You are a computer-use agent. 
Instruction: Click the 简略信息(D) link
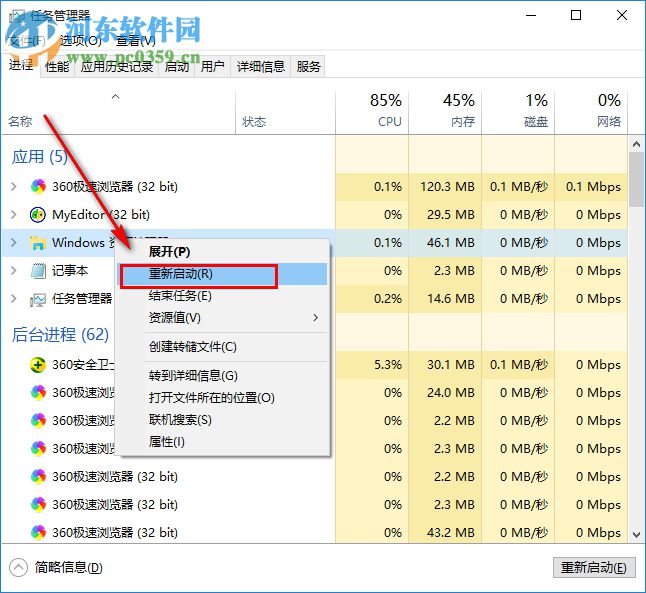pyautogui.click(x=68, y=568)
